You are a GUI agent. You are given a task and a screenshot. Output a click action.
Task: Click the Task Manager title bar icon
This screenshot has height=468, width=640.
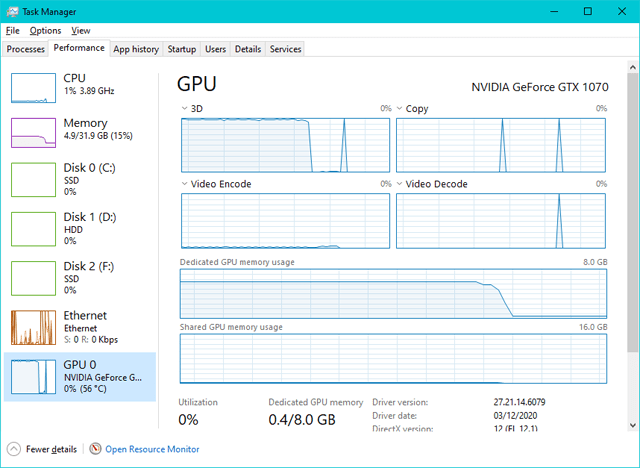pos(13,11)
